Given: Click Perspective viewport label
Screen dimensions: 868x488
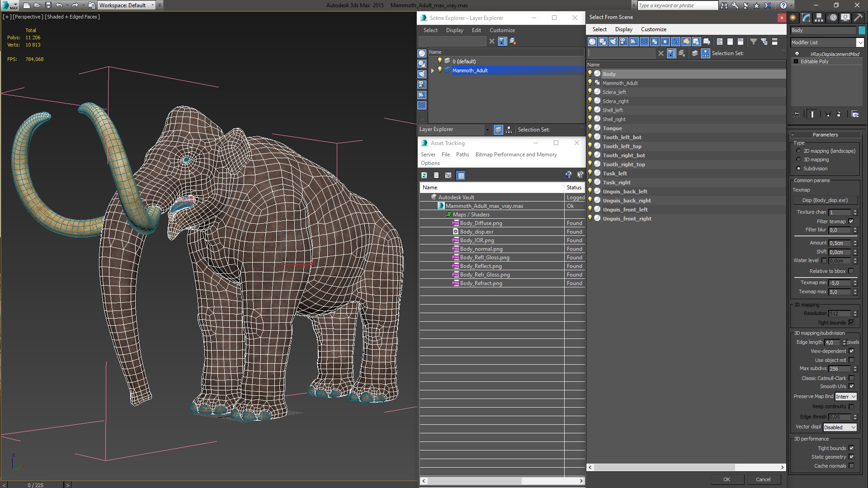Looking at the screenshot, I should point(28,17).
